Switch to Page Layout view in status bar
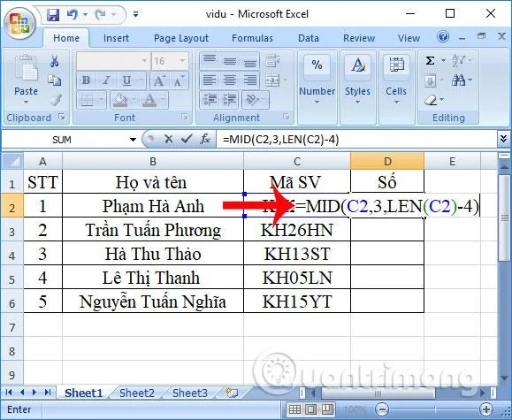 coord(311,409)
